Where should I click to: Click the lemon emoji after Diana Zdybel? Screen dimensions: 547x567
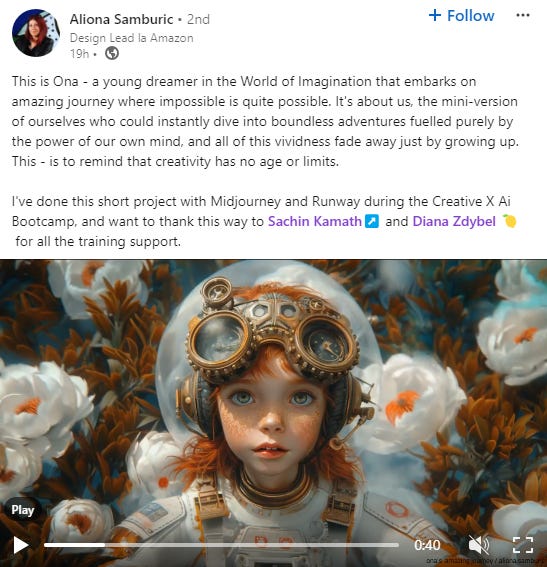coord(509,221)
